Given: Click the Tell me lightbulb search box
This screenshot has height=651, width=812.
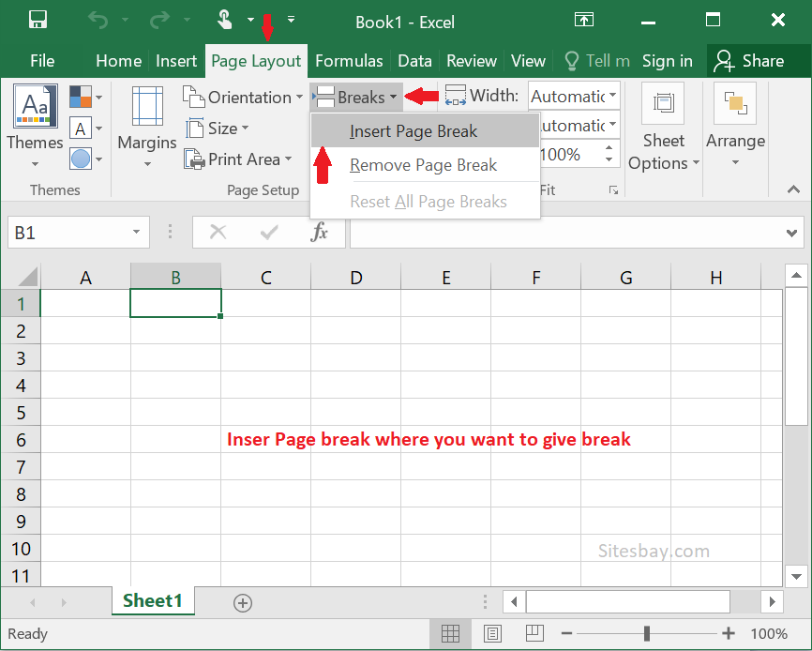Looking at the screenshot, I should point(596,61).
